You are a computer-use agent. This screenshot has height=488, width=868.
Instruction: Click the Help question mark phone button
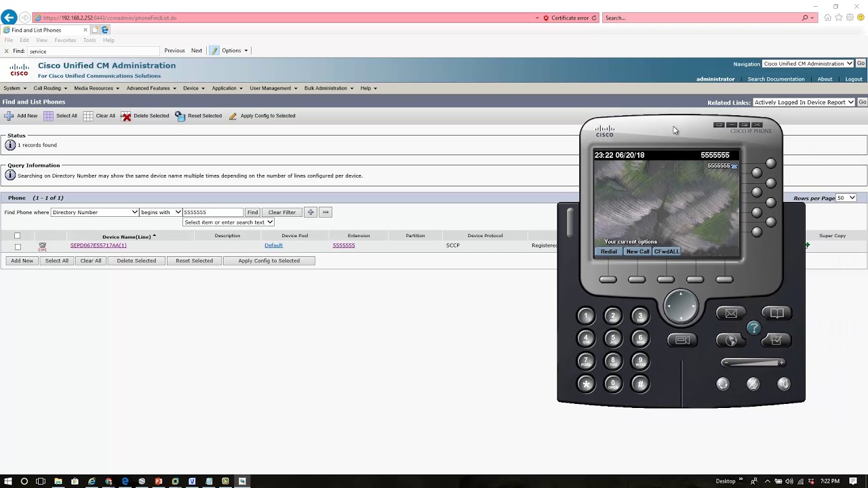[x=753, y=328]
